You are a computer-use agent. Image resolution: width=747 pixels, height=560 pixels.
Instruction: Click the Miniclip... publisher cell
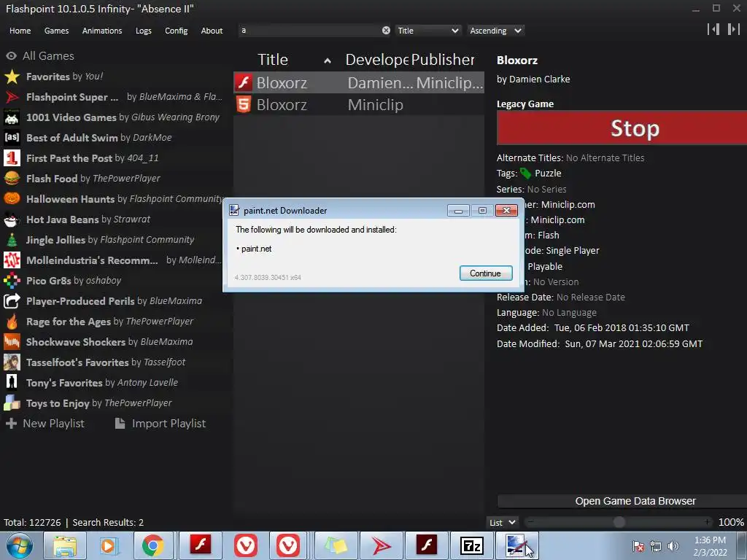point(449,83)
